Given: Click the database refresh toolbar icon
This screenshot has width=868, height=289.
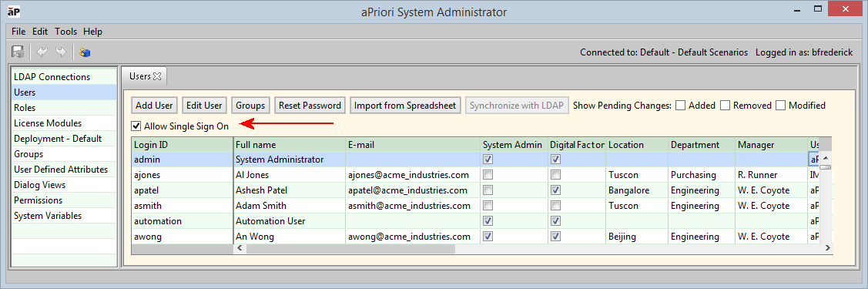Looking at the screenshot, I should click(85, 52).
